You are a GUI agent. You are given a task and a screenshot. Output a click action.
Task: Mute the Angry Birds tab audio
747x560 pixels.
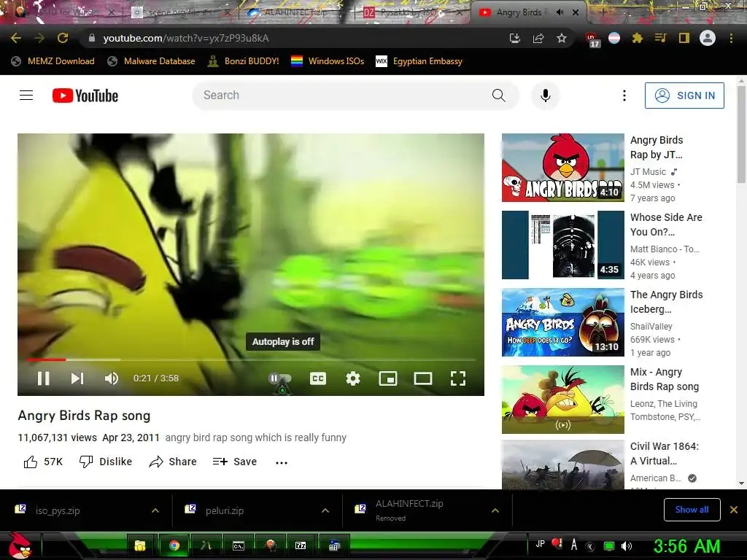(560, 12)
